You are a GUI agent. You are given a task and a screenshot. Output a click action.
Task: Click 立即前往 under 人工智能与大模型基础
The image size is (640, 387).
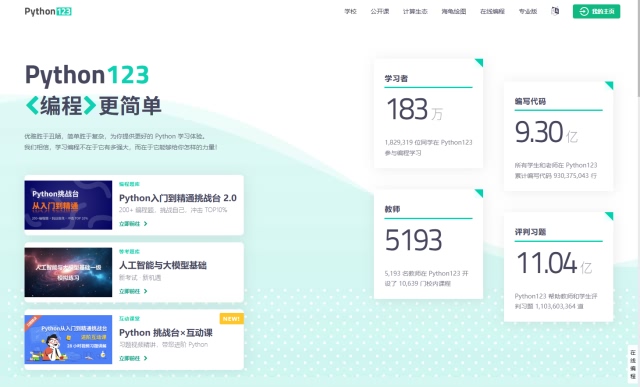pyautogui.click(x=133, y=291)
